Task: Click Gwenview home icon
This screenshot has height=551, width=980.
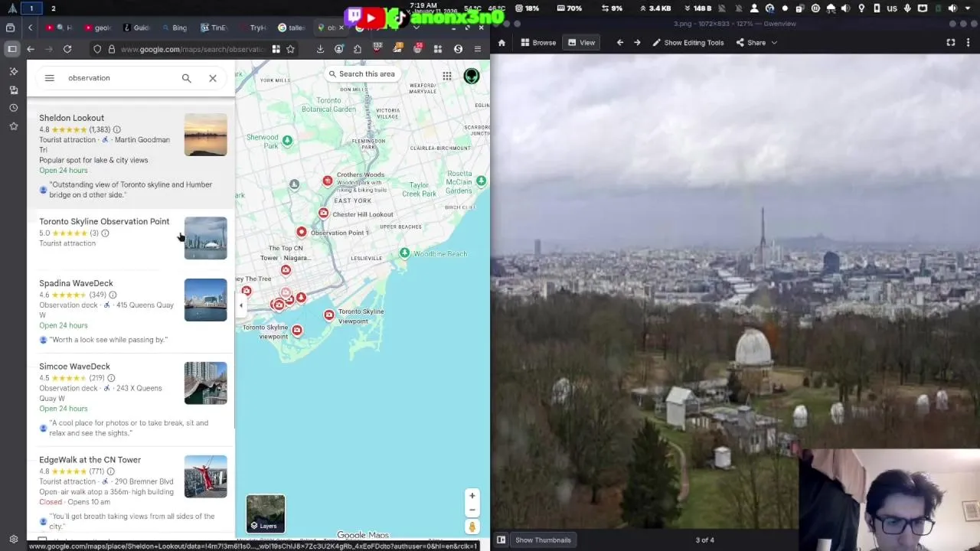Action: pyautogui.click(x=501, y=43)
